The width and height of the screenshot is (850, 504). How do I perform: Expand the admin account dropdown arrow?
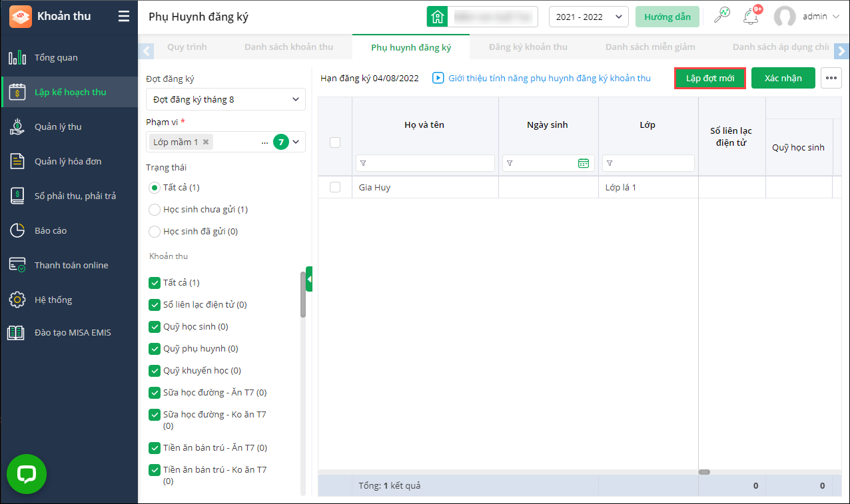(836, 17)
